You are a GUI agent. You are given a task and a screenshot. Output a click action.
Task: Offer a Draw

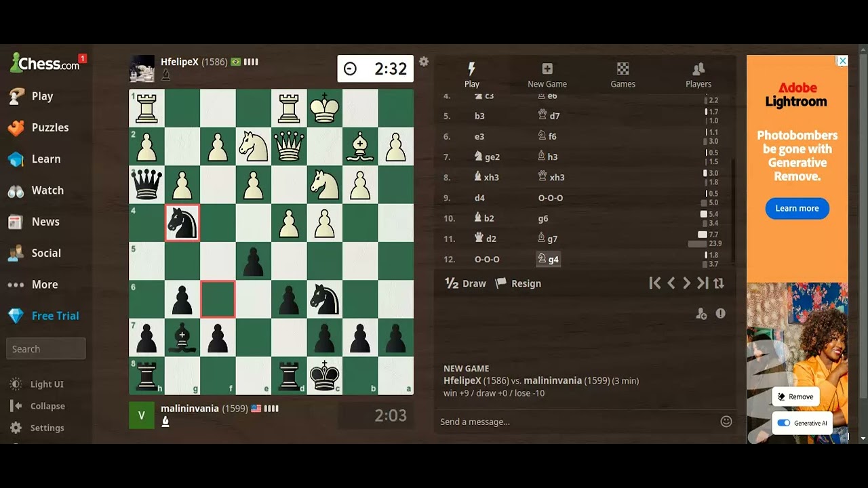[466, 283]
